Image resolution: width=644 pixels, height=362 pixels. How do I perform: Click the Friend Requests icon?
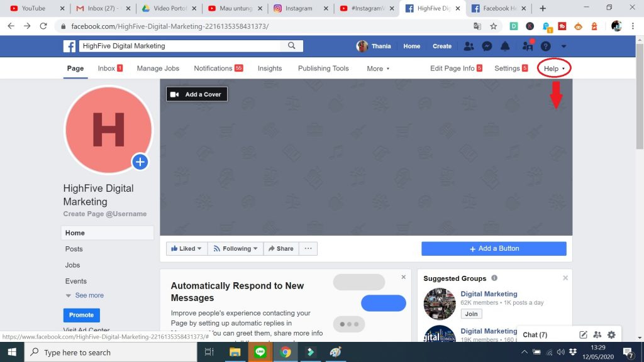coord(469,47)
